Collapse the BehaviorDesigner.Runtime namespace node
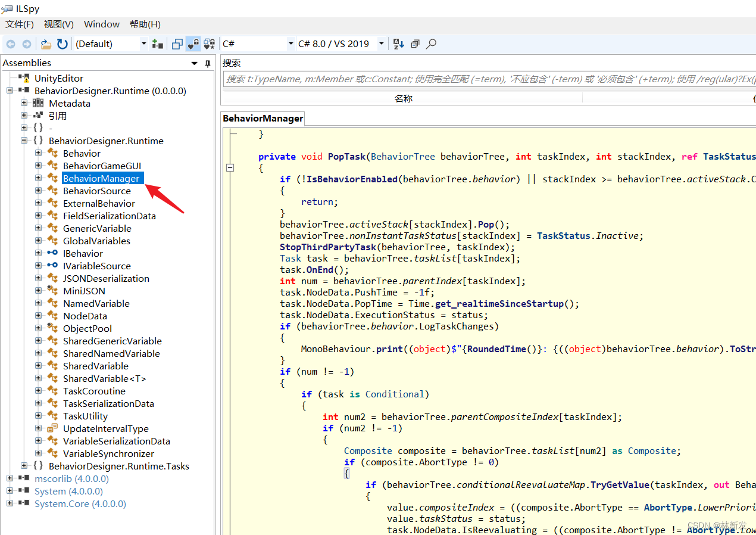The height and width of the screenshot is (535, 756). click(24, 141)
